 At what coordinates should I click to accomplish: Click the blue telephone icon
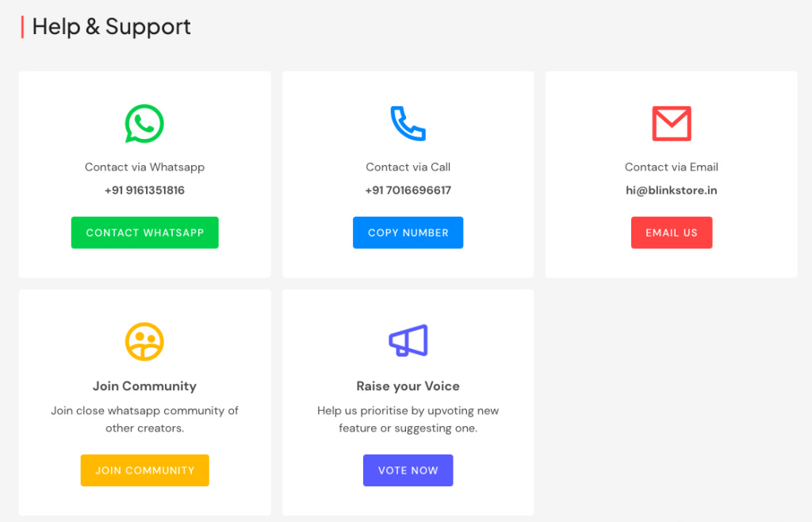tap(408, 124)
